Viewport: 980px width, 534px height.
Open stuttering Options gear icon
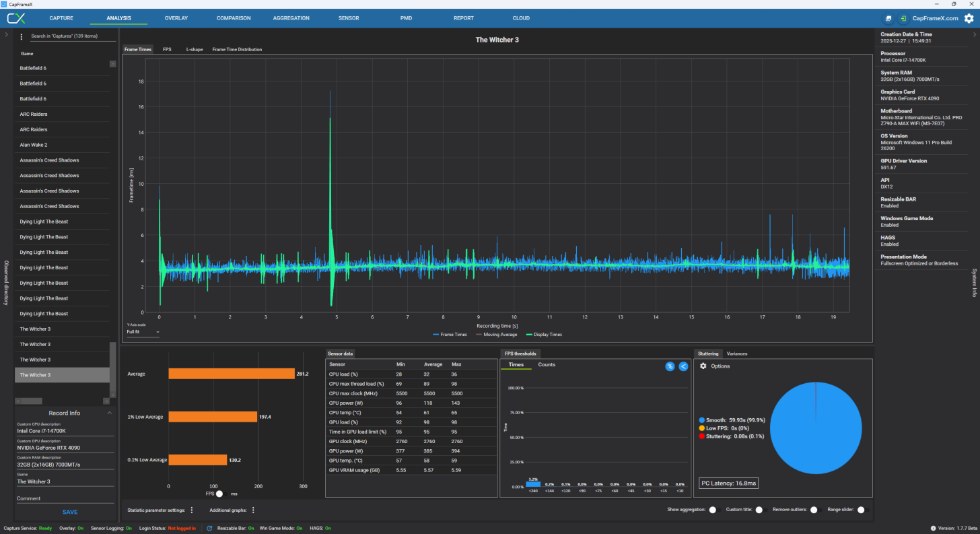tap(703, 366)
